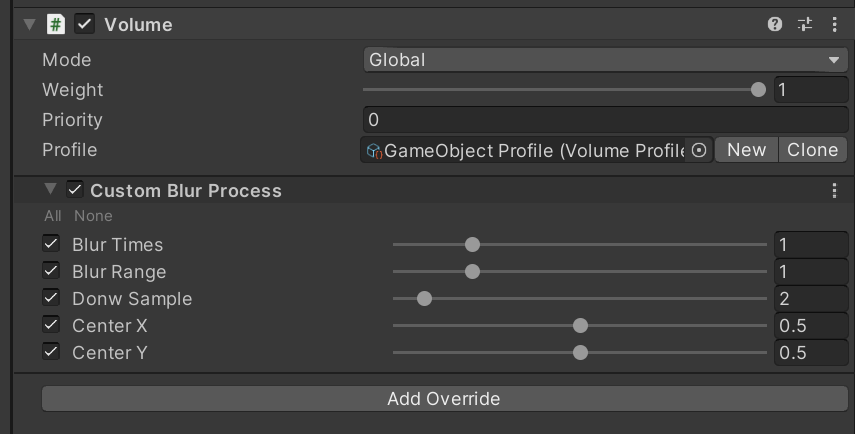Open the Mode dropdown set to Global

(606, 60)
